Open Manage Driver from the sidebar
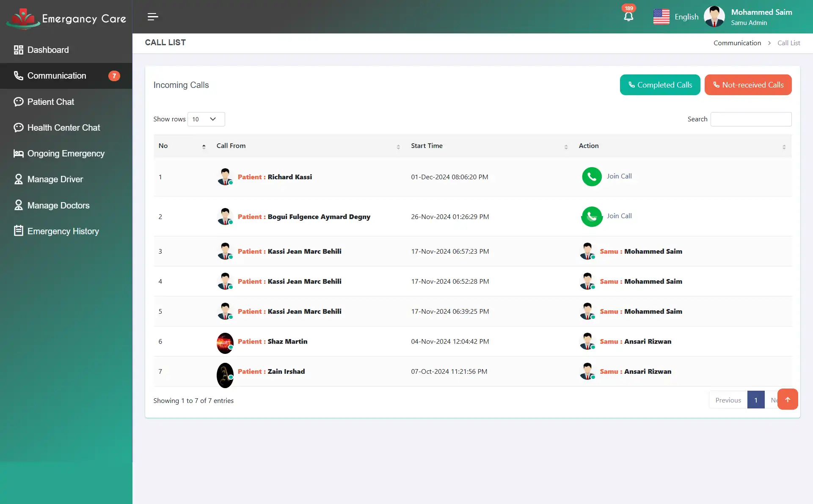 pos(55,179)
